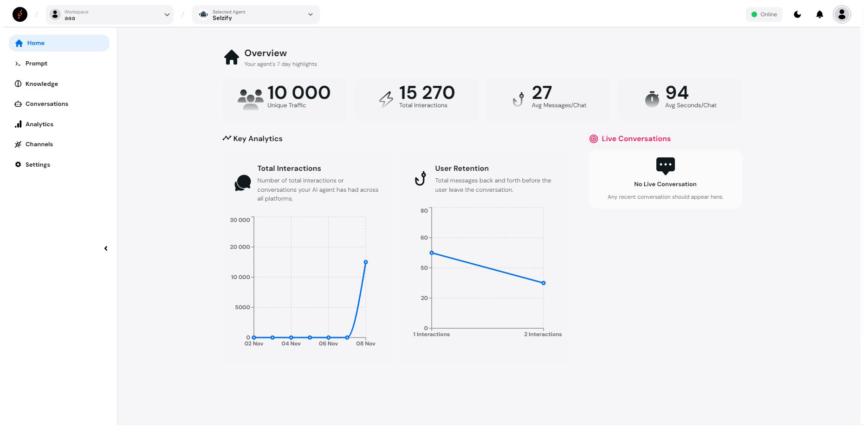The image size is (868, 429).
Task: Open the Workspace aaa dropdown
Action: (x=110, y=15)
